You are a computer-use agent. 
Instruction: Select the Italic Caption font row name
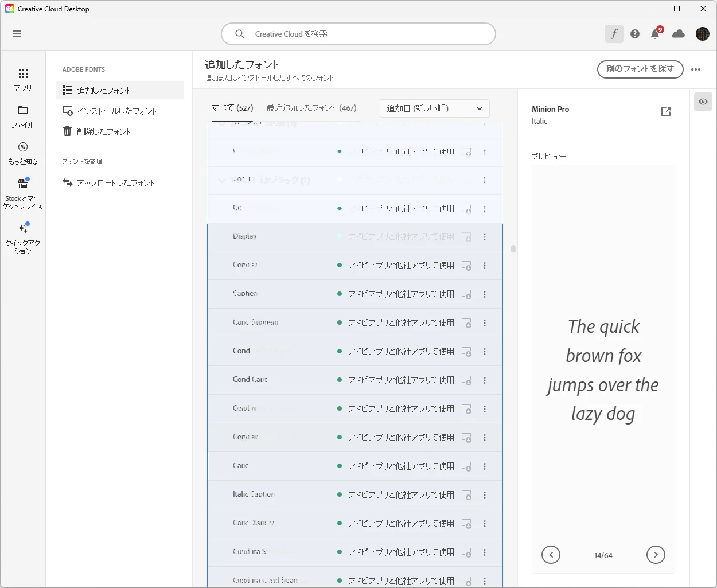[254, 494]
